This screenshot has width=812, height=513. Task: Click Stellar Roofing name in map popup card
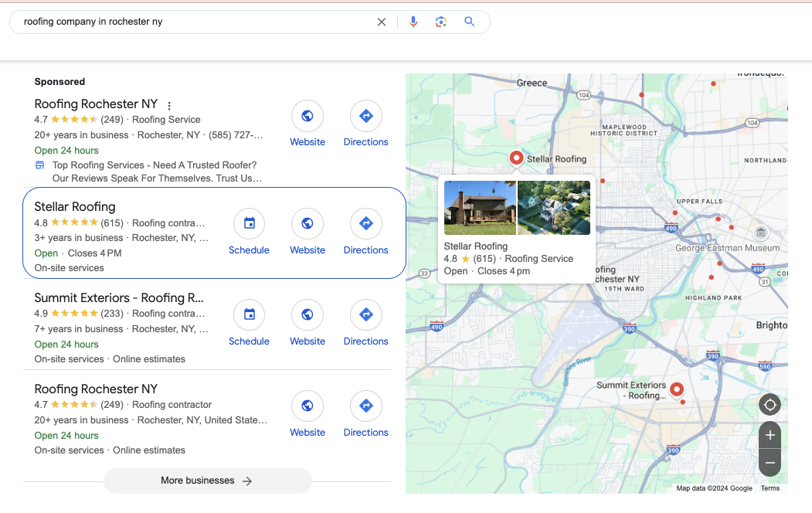[x=475, y=246]
